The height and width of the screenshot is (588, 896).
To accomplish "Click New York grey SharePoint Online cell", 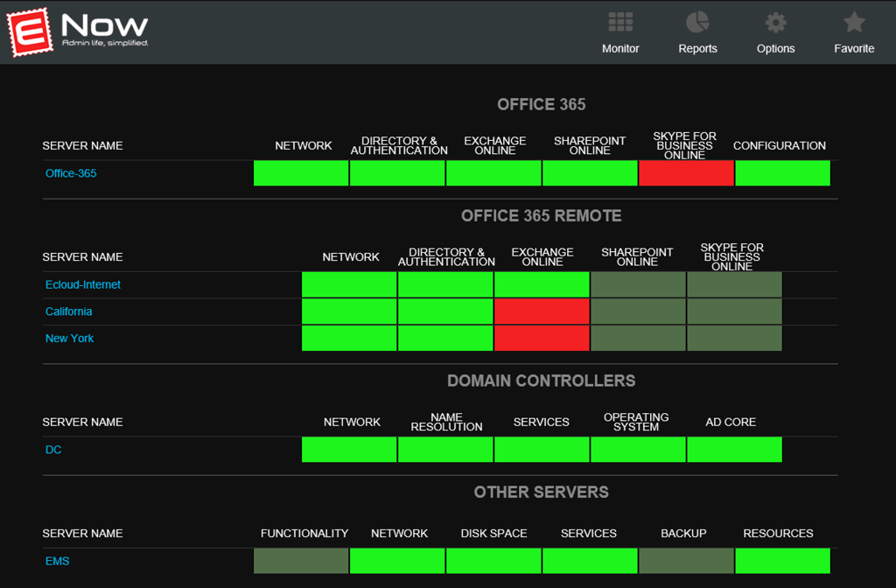I will [x=638, y=339].
